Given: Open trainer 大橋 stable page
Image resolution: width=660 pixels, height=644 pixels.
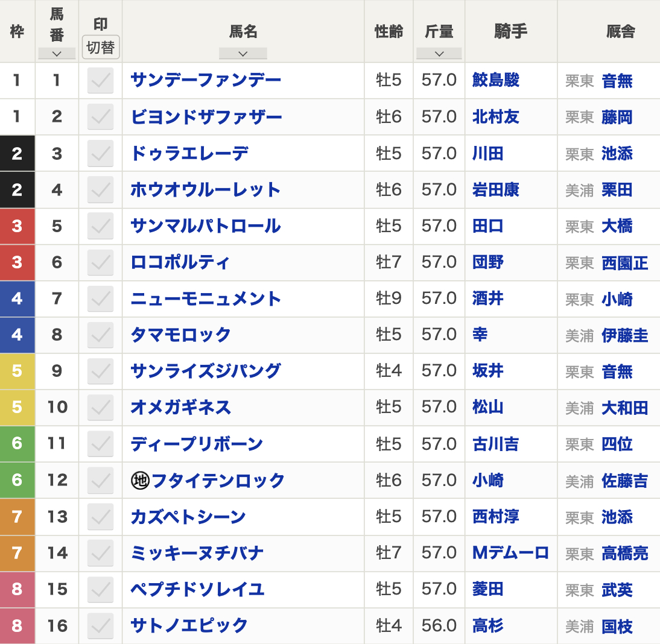Looking at the screenshot, I should (x=617, y=226).
